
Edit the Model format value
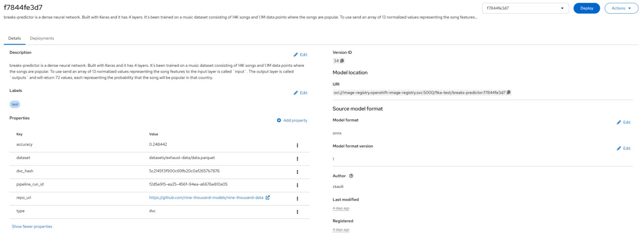click(623, 122)
